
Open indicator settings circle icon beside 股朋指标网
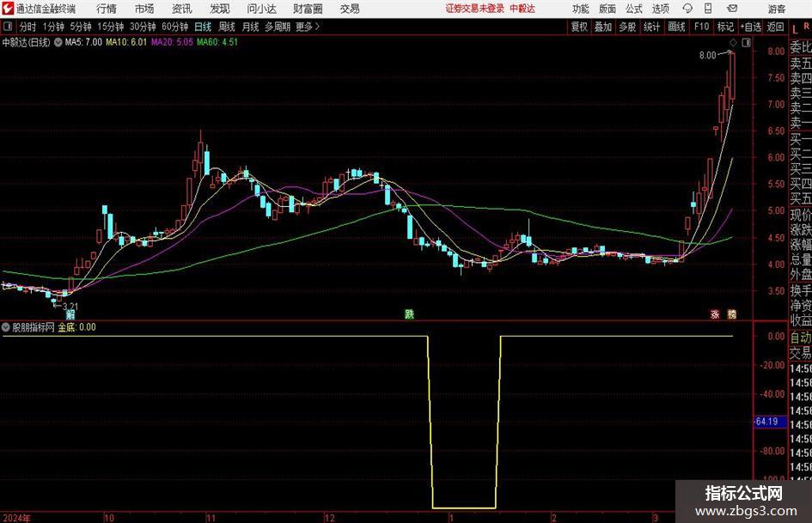pos(6,327)
